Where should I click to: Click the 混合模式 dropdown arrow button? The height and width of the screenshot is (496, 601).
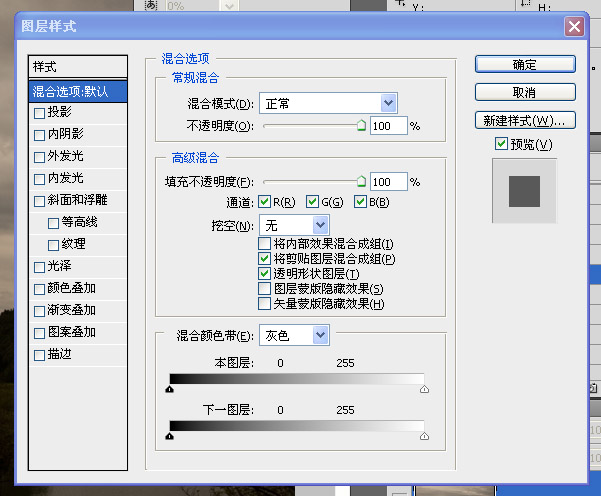pos(388,103)
